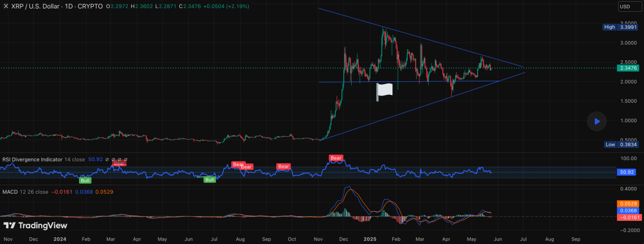Click the red histogram tag −0.0161 on axis

click(x=629, y=217)
